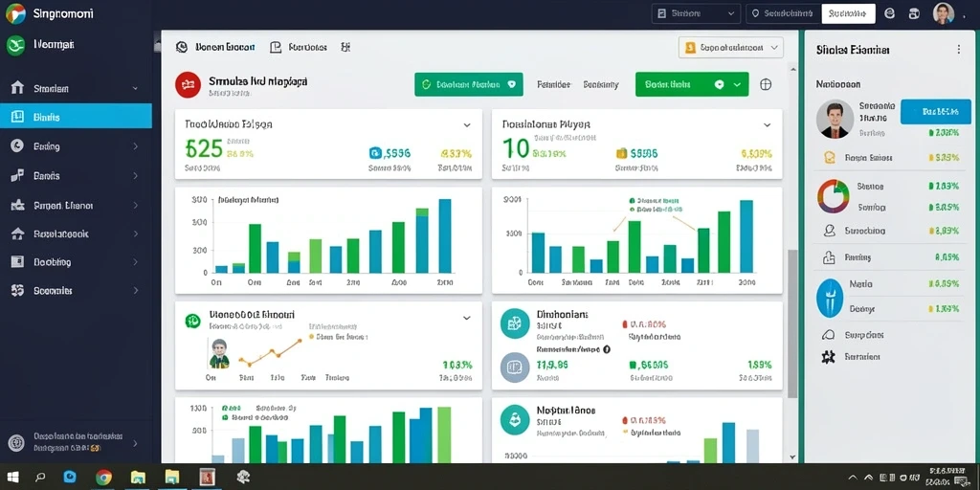Click the settings gear icon in the right panel
The width and height of the screenshot is (980, 490).
828,357
